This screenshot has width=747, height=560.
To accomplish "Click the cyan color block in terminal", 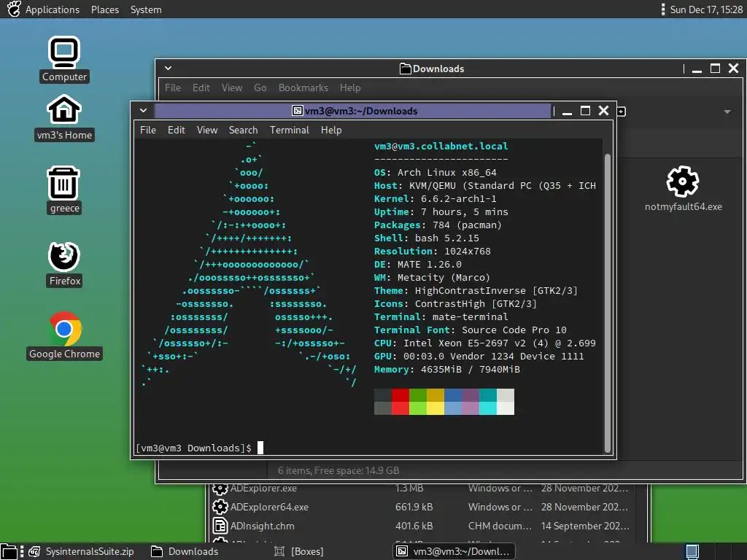I will pos(487,402).
